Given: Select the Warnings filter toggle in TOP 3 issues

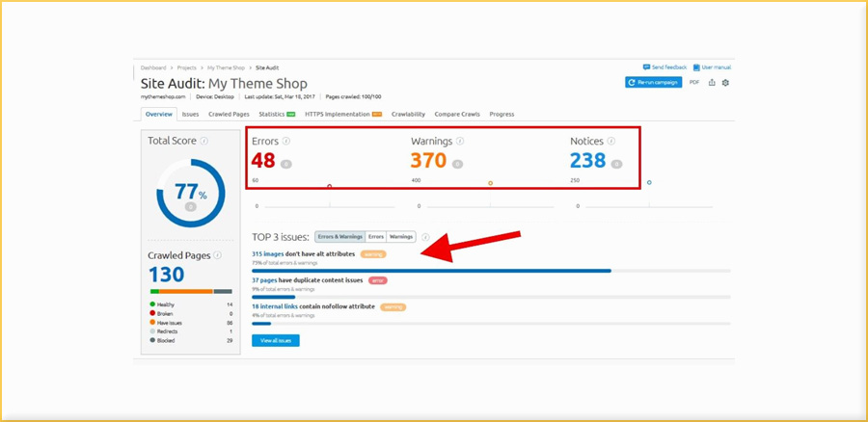Looking at the screenshot, I should point(401,237).
